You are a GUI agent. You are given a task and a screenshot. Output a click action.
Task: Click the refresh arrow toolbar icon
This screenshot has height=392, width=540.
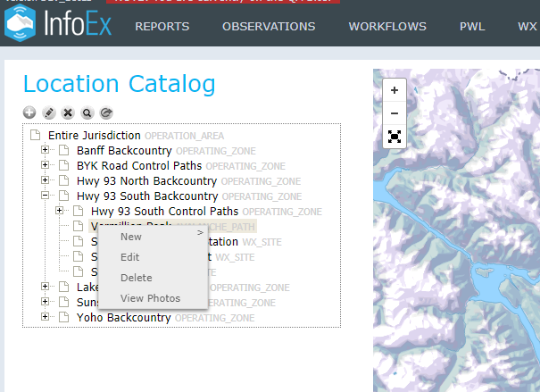point(106,113)
